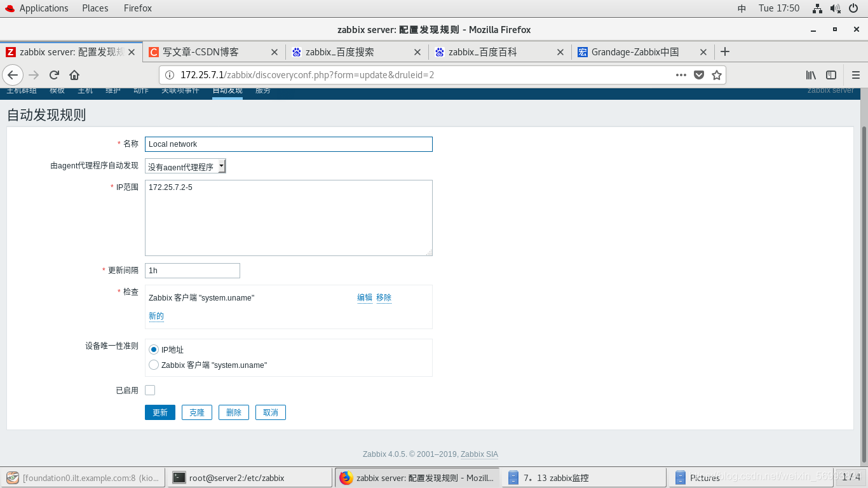
Task: Click the 自动发现规则 page heading
Action: (46, 115)
